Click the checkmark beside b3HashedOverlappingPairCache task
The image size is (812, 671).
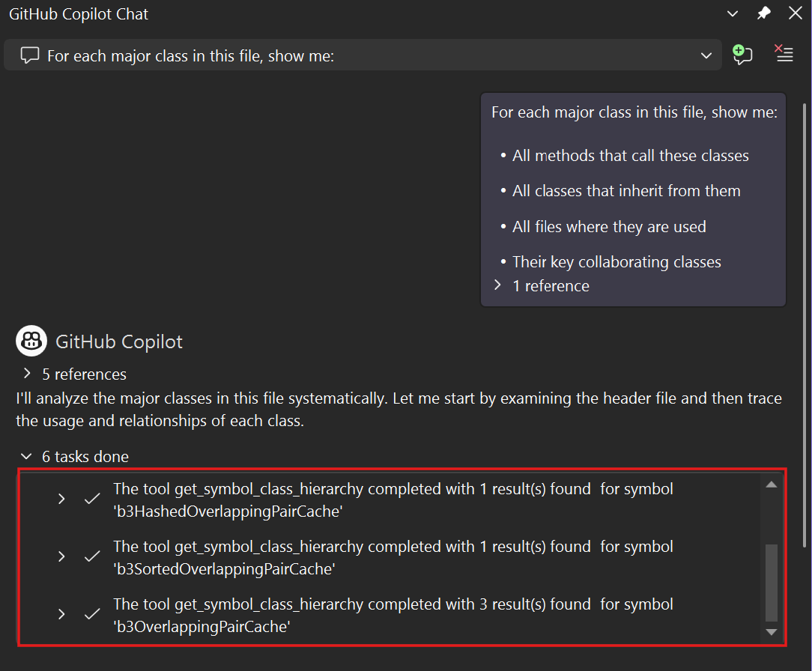pos(91,499)
